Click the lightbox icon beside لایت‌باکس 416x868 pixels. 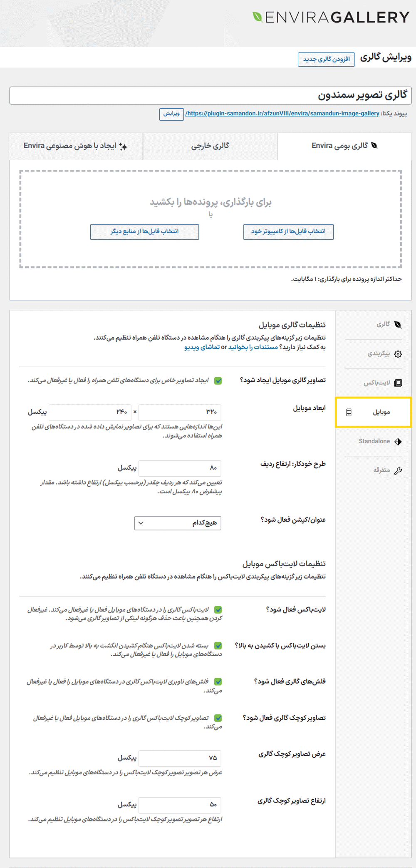pyautogui.click(x=398, y=383)
